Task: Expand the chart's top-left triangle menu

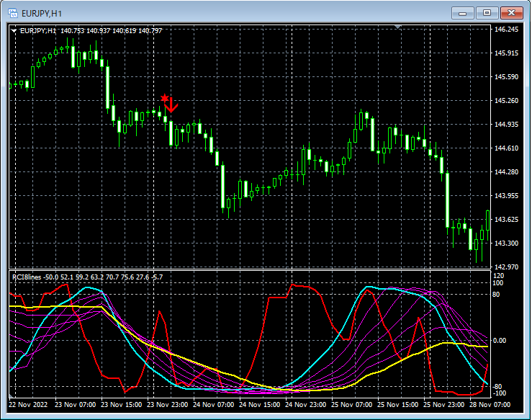Action: (x=14, y=31)
